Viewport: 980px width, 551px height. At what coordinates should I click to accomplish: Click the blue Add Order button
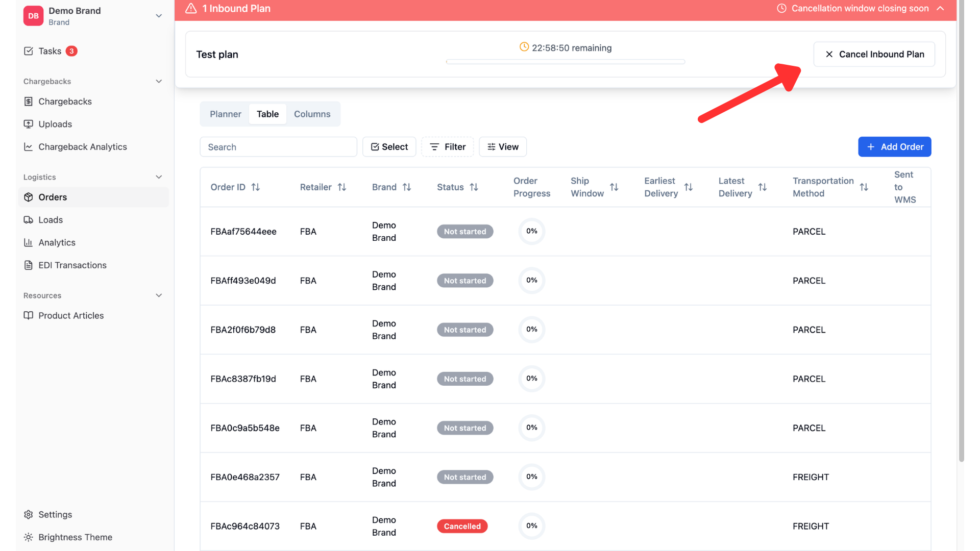pos(895,147)
